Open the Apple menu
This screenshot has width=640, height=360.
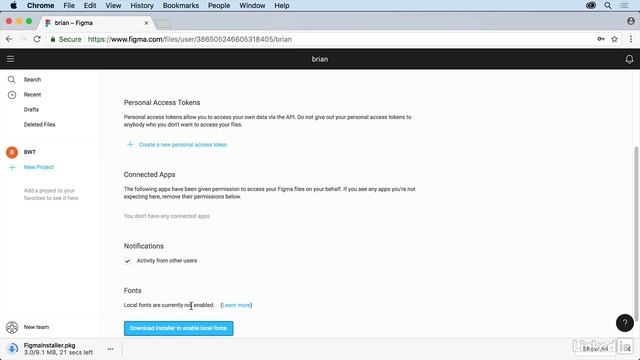pyautogui.click(x=13, y=5)
